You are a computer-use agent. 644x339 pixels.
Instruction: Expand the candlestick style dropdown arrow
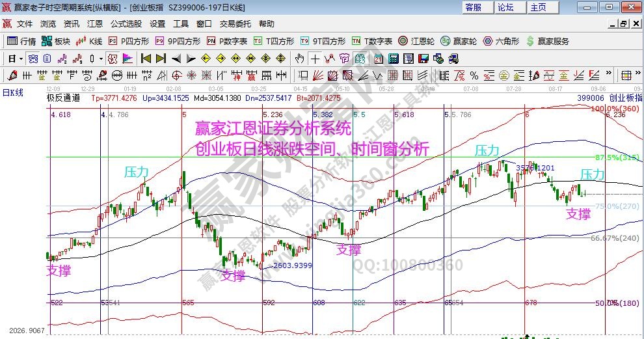[x=101, y=58]
